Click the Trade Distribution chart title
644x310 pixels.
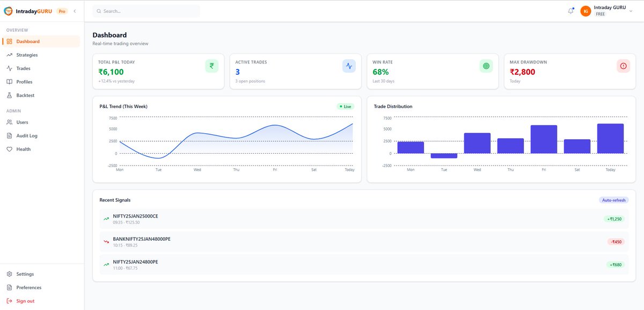pos(393,106)
